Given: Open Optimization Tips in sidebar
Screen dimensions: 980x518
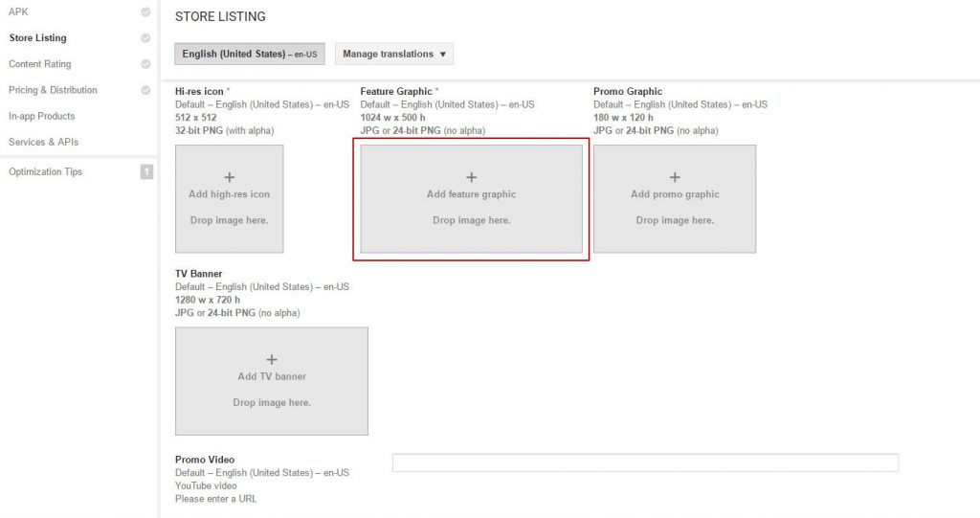Looking at the screenshot, I should pyautogui.click(x=45, y=171).
